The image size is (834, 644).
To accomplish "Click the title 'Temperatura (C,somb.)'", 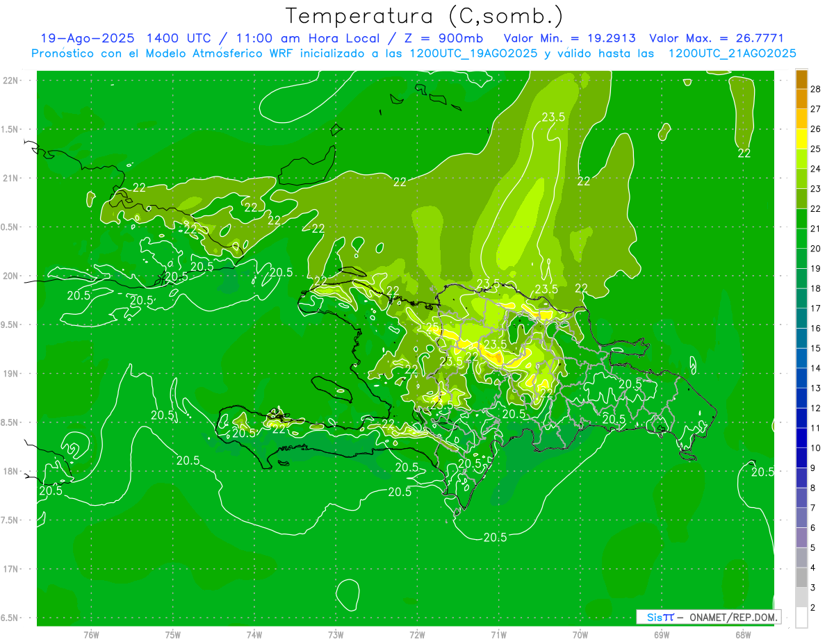I will pyautogui.click(x=425, y=16).
